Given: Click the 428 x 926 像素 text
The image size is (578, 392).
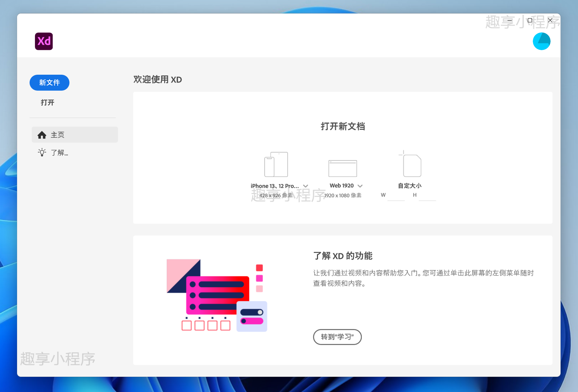Looking at the screenshot, I should tap(276, 195).
